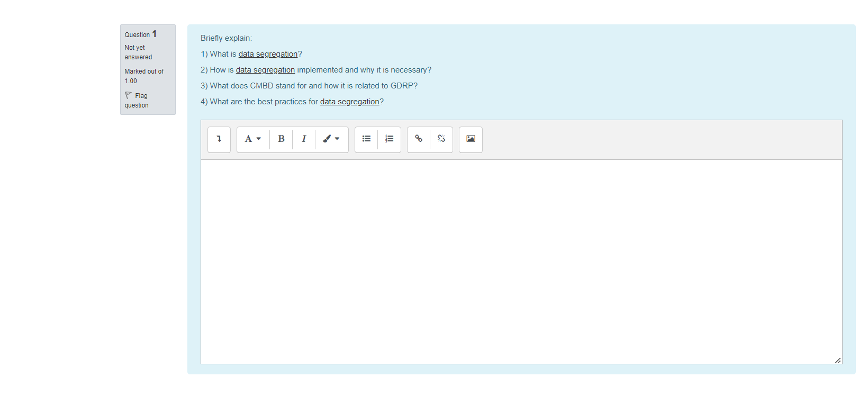Remove link with the unlink icon
868x404 pixels.
pyautogui.click(x=441, y=139)
